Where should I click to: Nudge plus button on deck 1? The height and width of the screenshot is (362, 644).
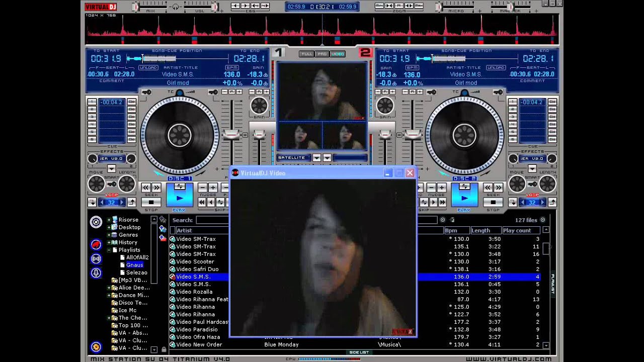coord(213,188)
